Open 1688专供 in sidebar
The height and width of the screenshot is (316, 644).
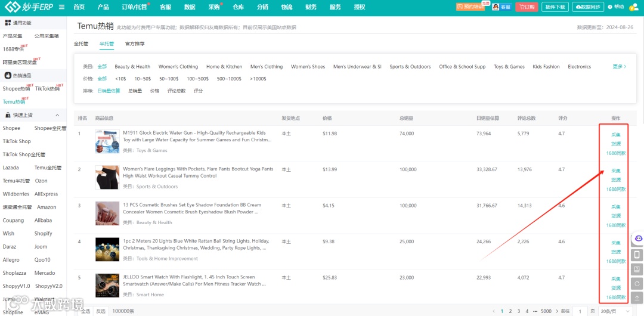click(14, 49)
